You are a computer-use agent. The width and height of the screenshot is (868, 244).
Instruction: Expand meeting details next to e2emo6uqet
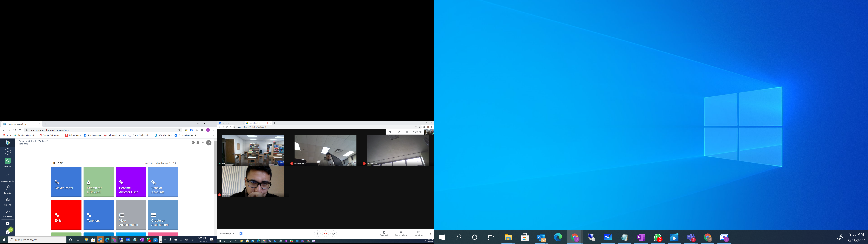(x=234, y=234)
